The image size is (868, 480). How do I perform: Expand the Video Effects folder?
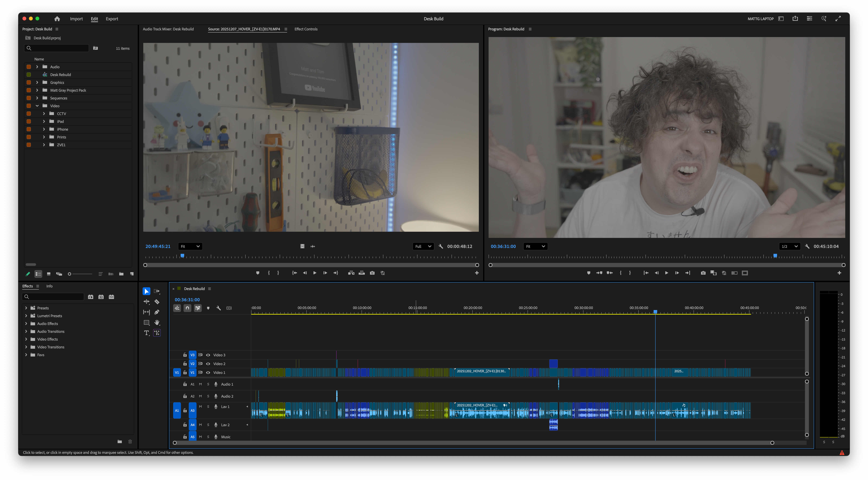coord(26,339)
